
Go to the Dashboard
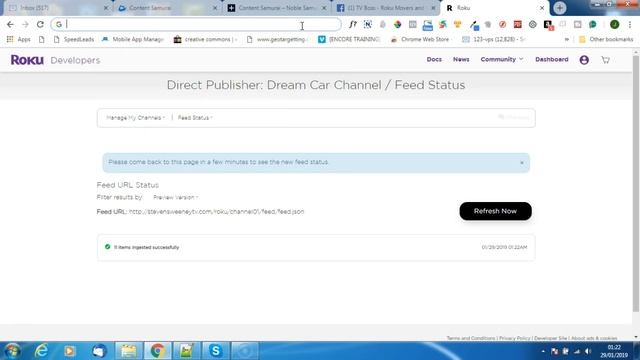(x=551, y=60)
